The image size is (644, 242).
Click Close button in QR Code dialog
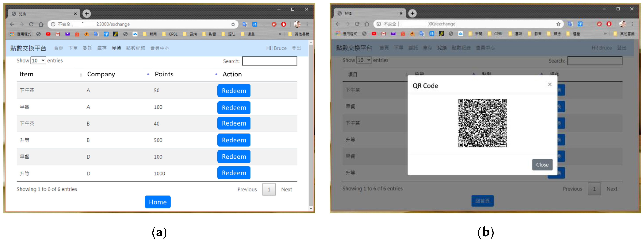[542, 165]
